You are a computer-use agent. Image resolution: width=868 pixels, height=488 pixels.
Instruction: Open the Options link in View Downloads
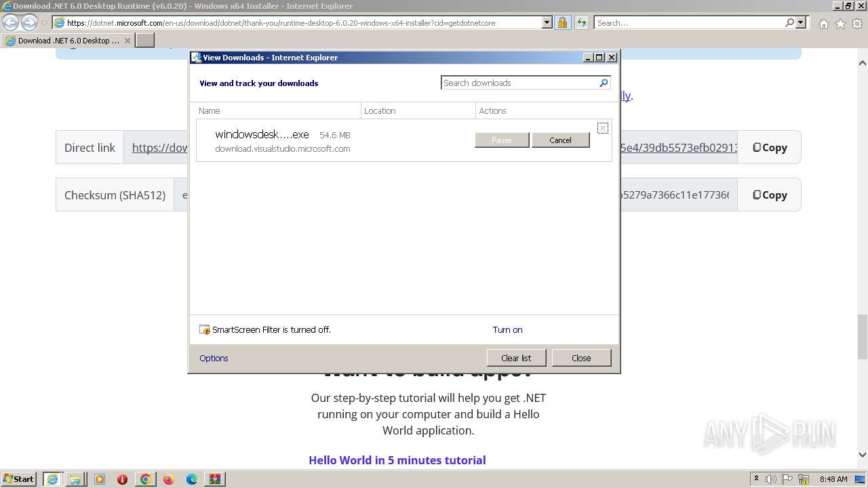pos(214,359)
